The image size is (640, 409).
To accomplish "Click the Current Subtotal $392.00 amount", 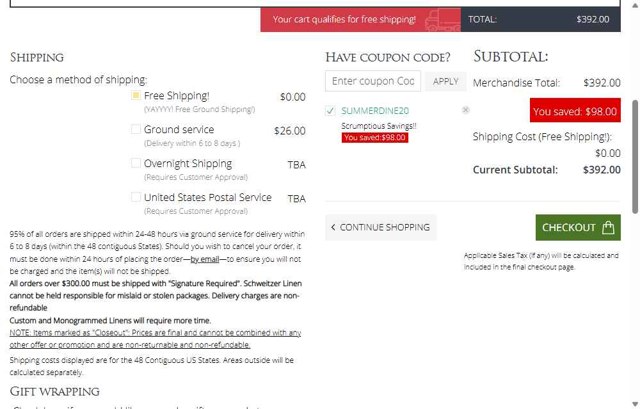I will point(602,170).
